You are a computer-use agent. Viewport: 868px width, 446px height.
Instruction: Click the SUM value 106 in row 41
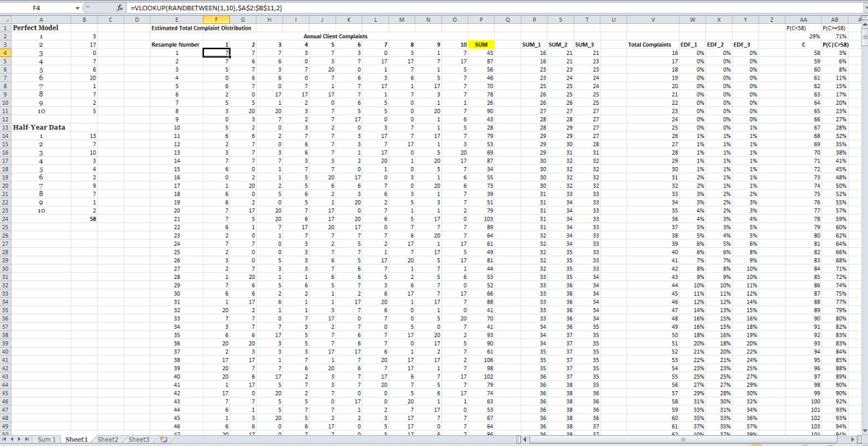(481, 360)
